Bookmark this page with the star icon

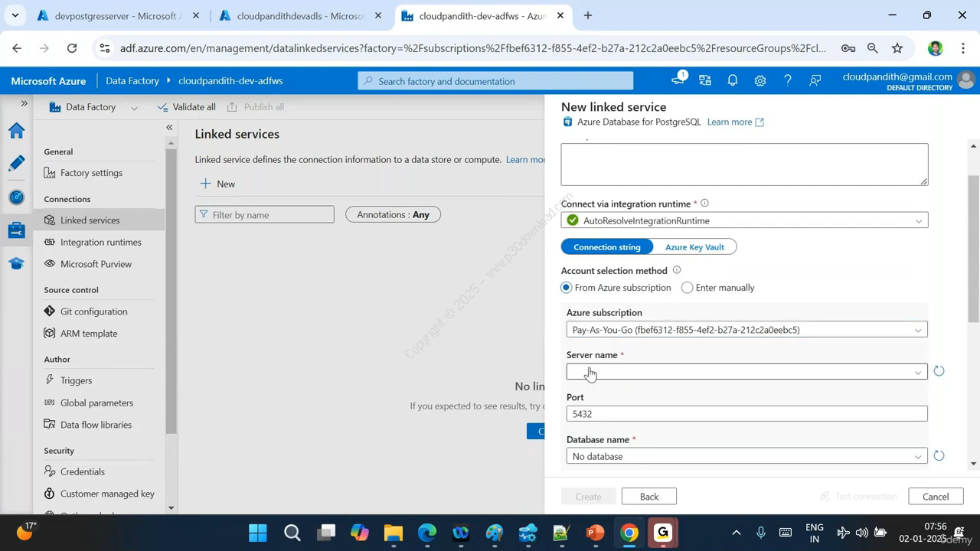point(897,48)
